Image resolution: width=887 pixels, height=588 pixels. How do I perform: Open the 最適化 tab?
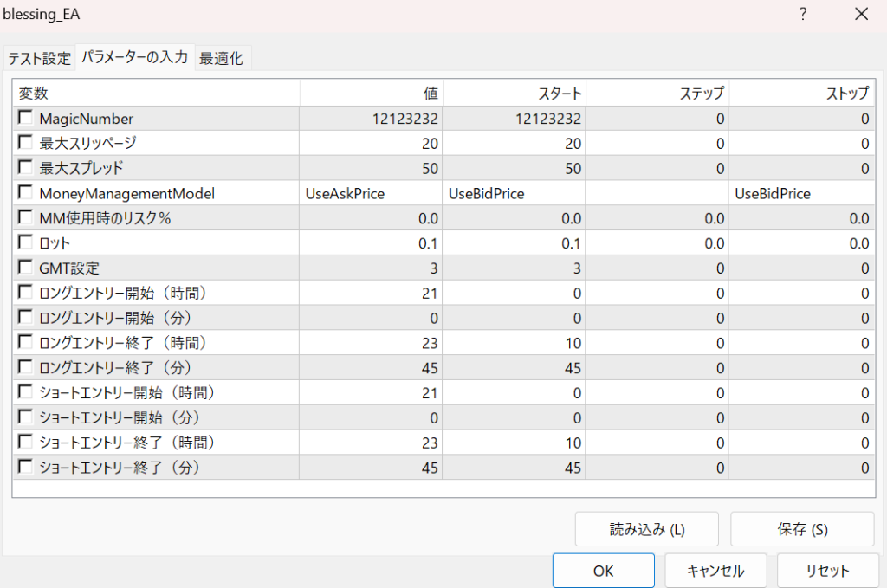point(222,58)
